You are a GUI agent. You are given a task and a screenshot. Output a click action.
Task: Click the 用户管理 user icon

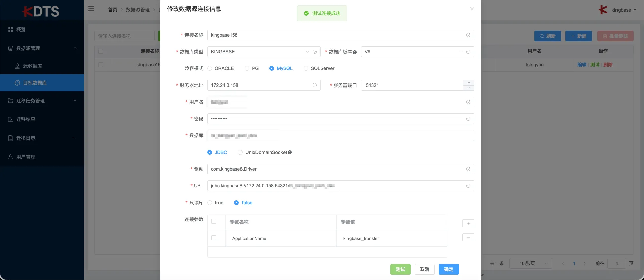coord(11,157)
